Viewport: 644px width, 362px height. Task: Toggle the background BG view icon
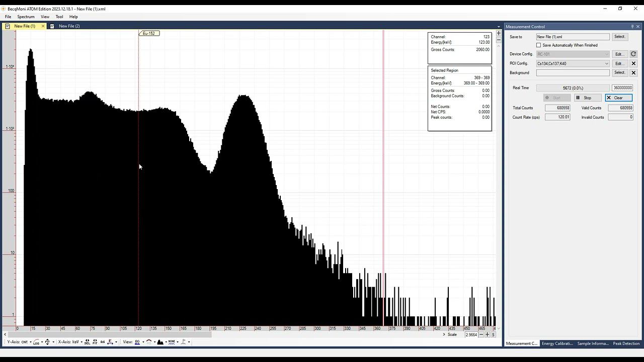coord(137,342)
